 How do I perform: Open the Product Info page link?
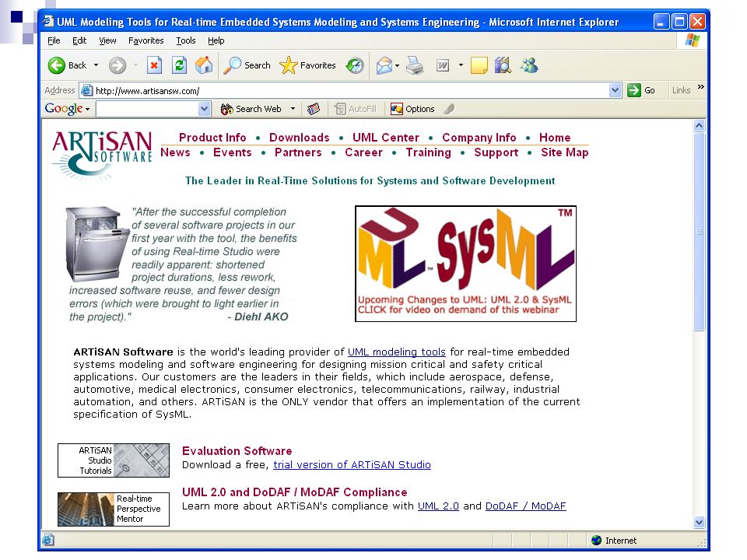[212, 137]
